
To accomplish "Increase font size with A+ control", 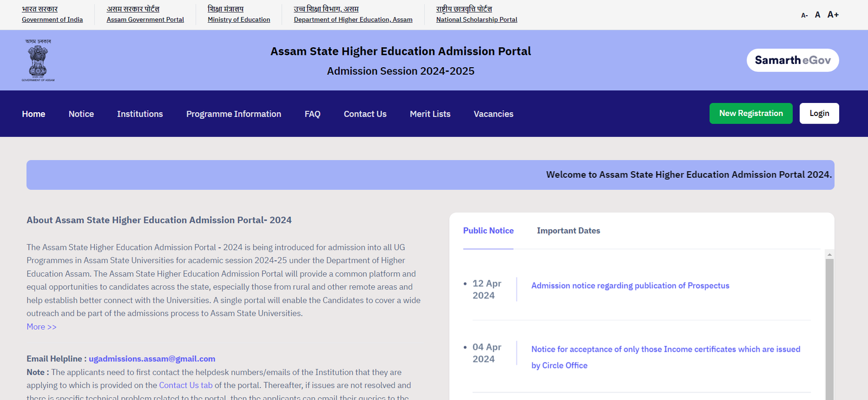I will click(x=833, y=15).
